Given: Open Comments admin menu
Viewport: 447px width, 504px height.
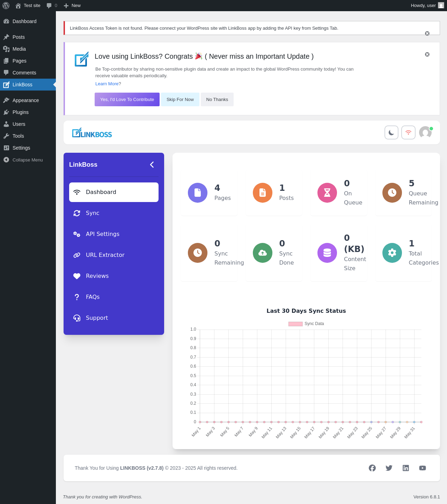Looking at the screenshot, I should (x=28, y=73).
